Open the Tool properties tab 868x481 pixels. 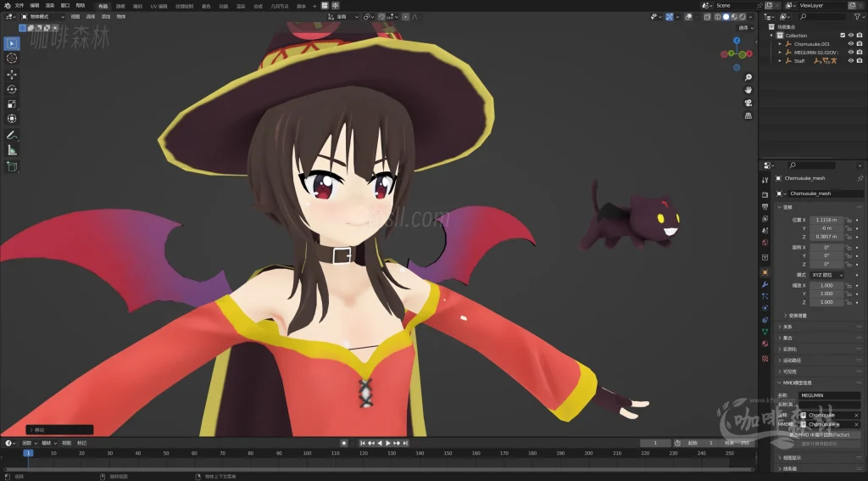[x=765, y=180]
